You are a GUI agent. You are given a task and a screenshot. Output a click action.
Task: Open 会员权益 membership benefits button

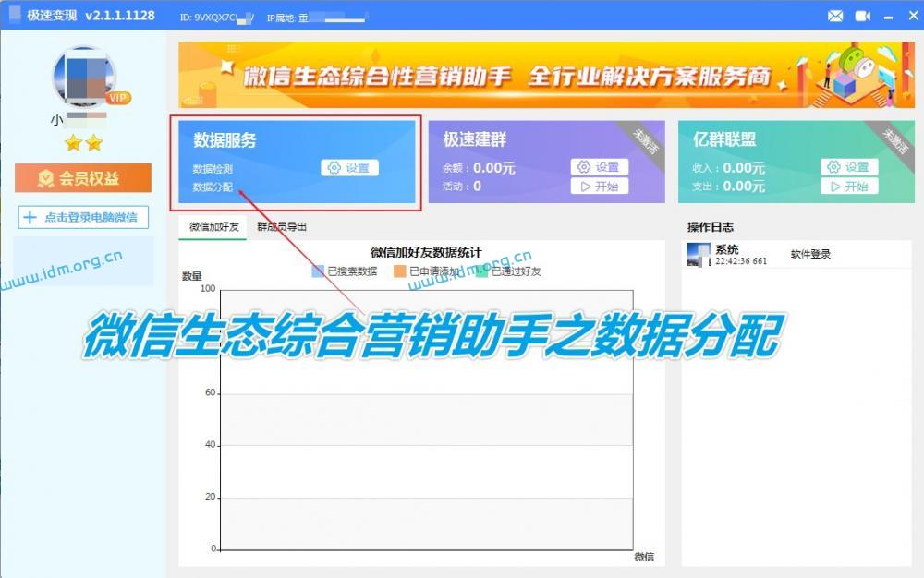83,178
